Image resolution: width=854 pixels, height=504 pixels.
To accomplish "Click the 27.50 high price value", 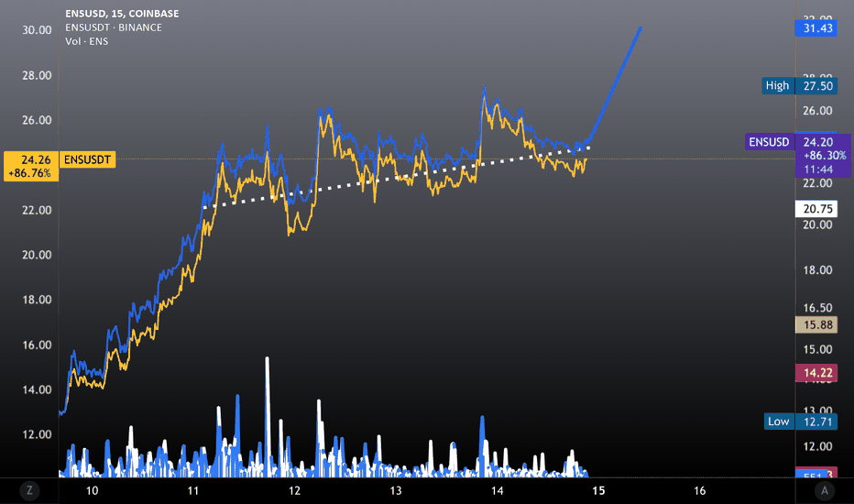I will (817, 85).
